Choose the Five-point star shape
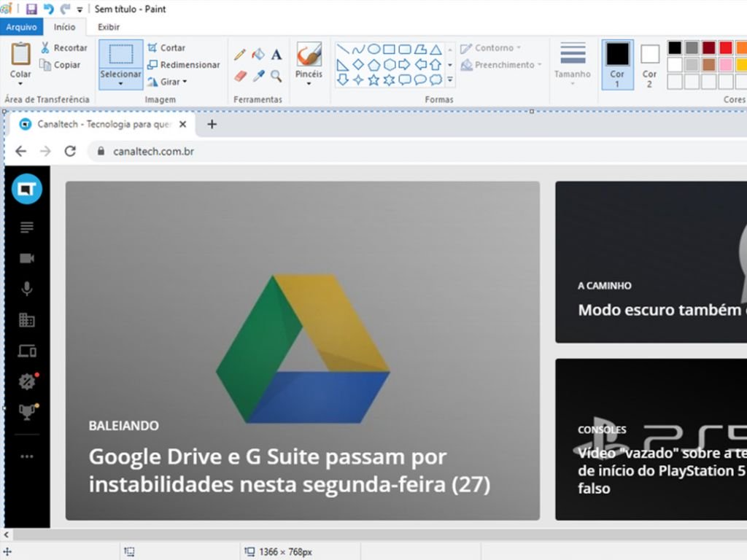The width and height of the screenshot is (747, 560). click(374, 79)
